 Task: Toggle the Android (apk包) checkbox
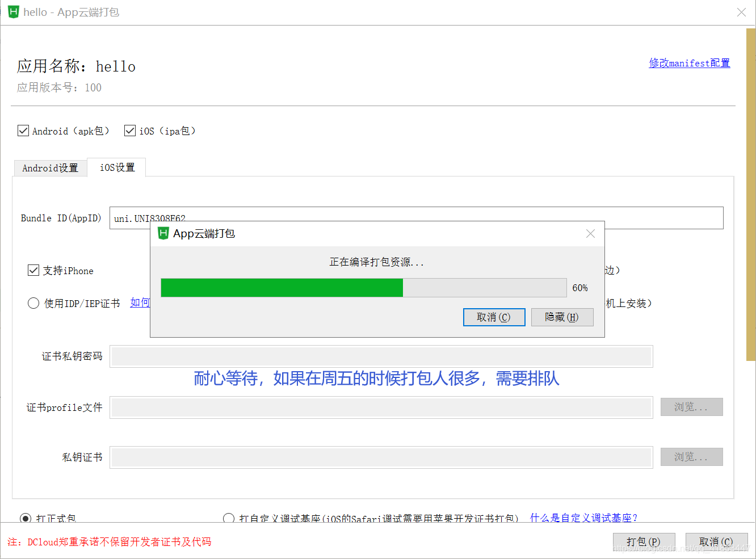point(23,131)
